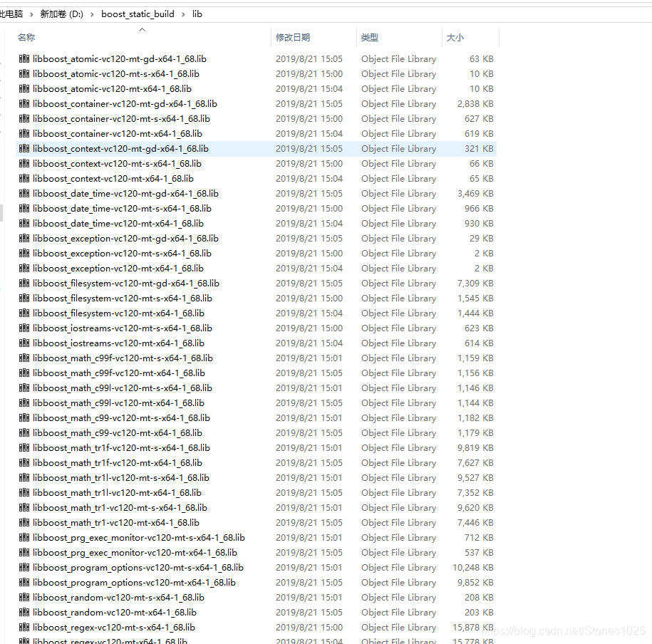Click the icon of libboost_math_c99f-vc120-mt-s-x64-1_68.lib
This screenshot has width=652, height=644.
point(24,358)
